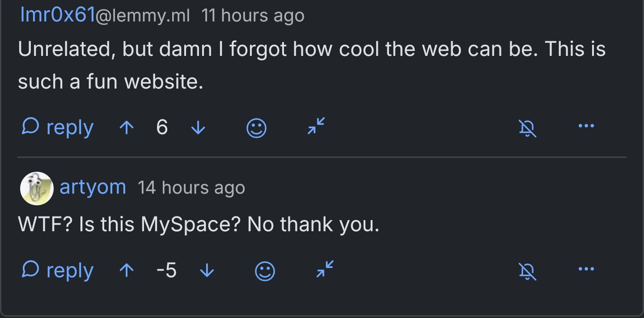Downvote artyom's MySpace comment

point(207,270)
